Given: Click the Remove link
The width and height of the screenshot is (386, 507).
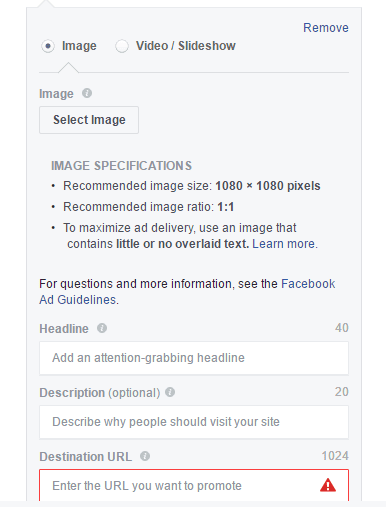Looking at the screenshot, I should point(326,28).
